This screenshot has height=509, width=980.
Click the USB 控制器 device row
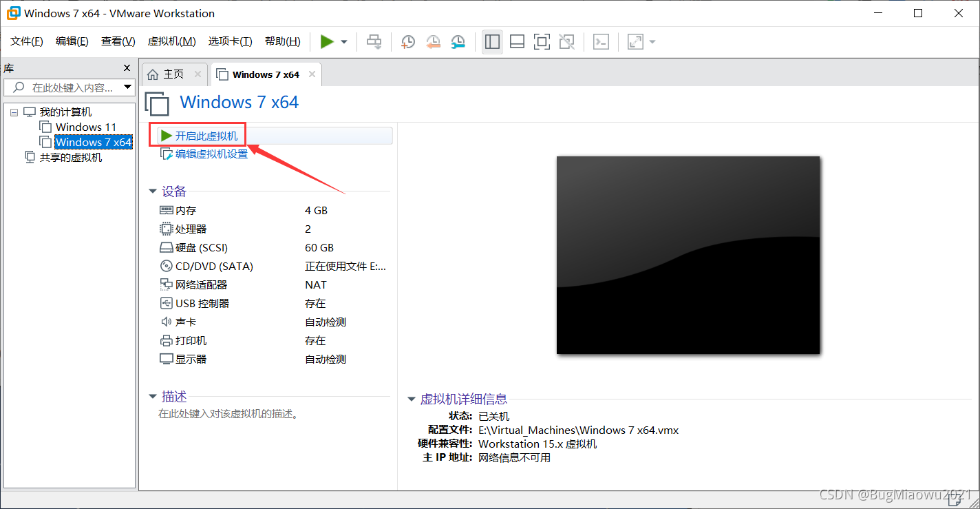coord(274,303)
